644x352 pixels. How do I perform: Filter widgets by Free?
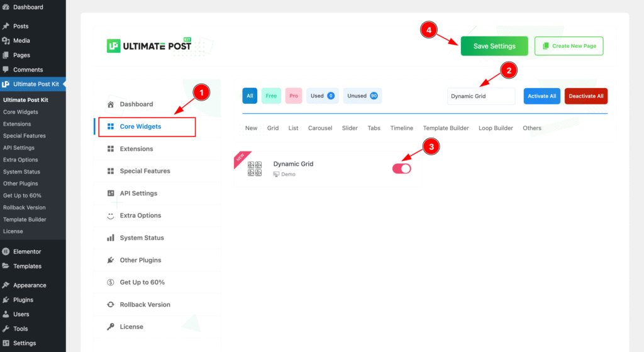coord(271,96)
